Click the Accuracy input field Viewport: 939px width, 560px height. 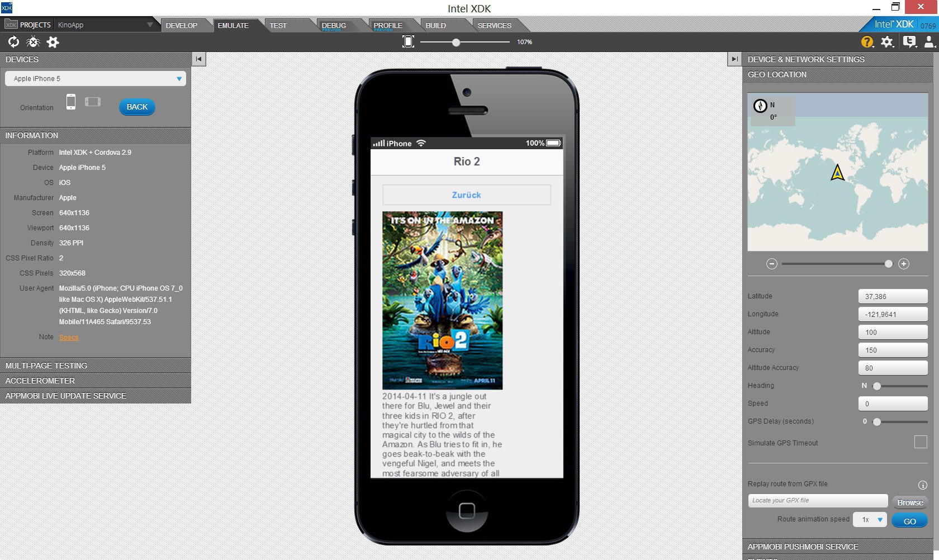893,350
